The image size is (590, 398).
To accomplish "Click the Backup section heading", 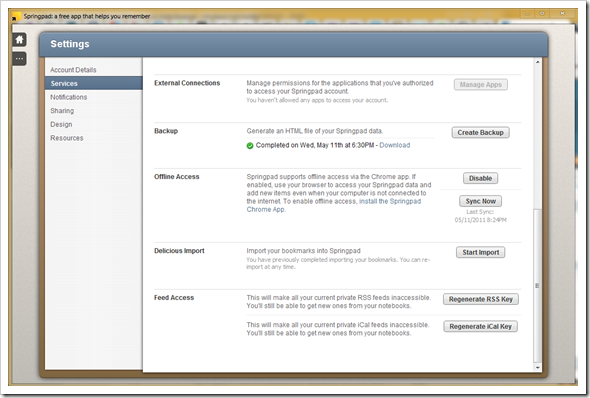I will pyautogui.click(x=166, y=131).
